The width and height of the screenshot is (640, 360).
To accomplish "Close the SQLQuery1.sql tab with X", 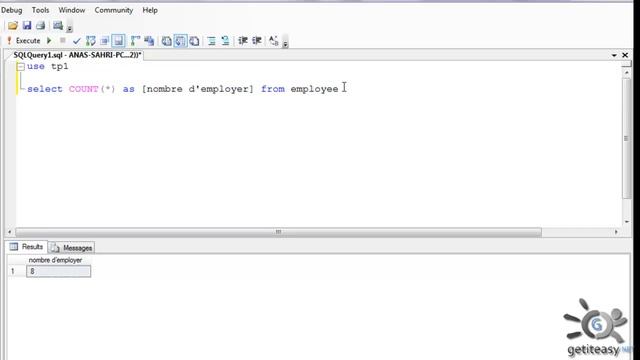I will pos(625,55).
